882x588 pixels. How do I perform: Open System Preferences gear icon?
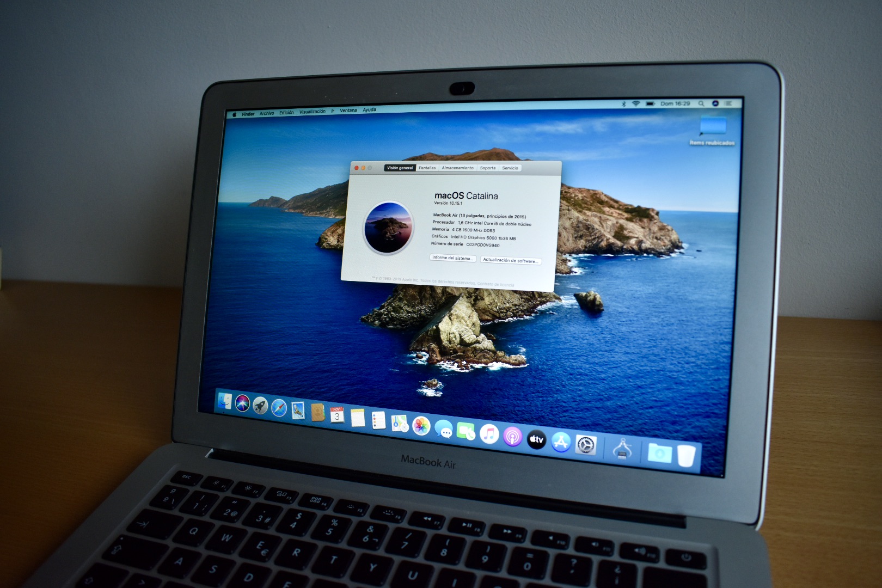(x=586, y=445)
